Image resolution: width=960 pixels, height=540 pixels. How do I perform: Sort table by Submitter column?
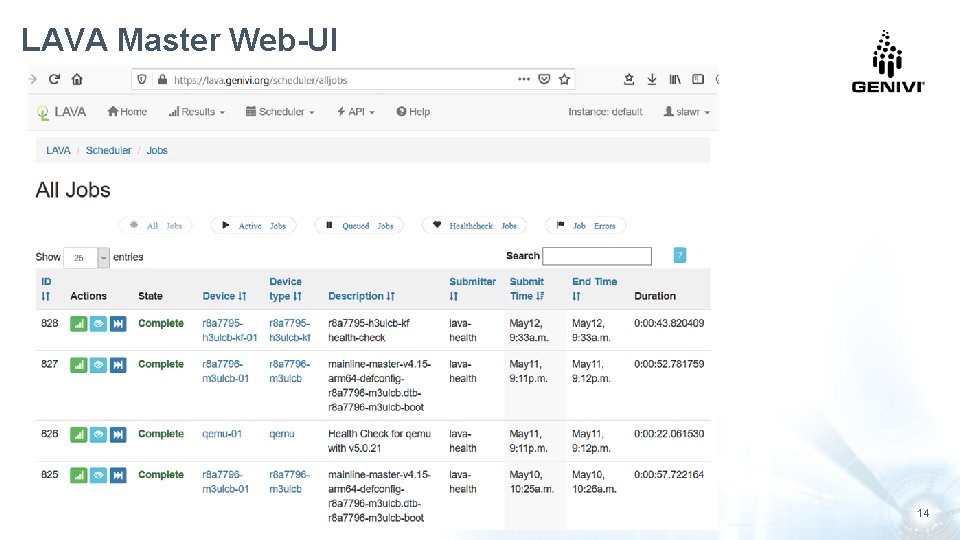tap(472, 289)
